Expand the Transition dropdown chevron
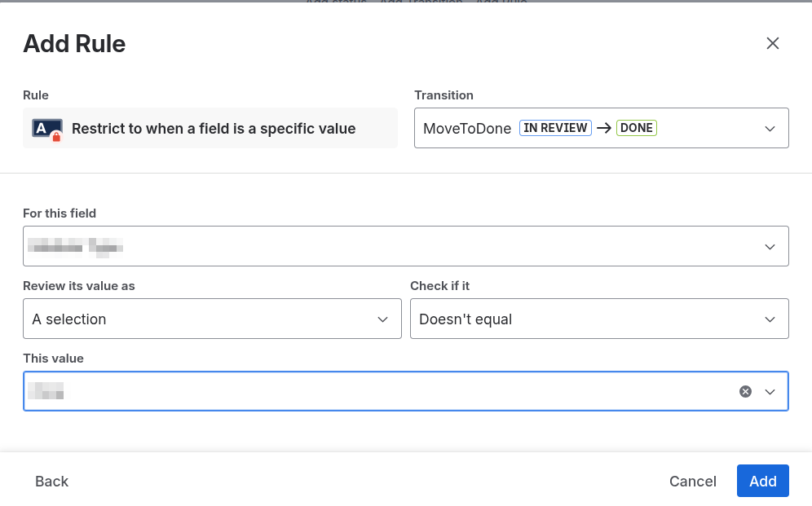This screenshot has height=506, width=812. (x=770, y=129)
